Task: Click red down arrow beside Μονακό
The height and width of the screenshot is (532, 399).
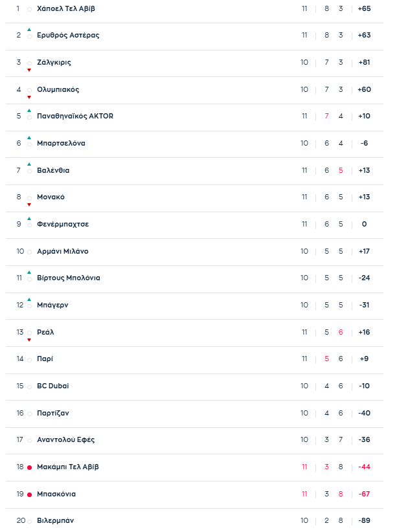Action: click(x=29, y=205)
